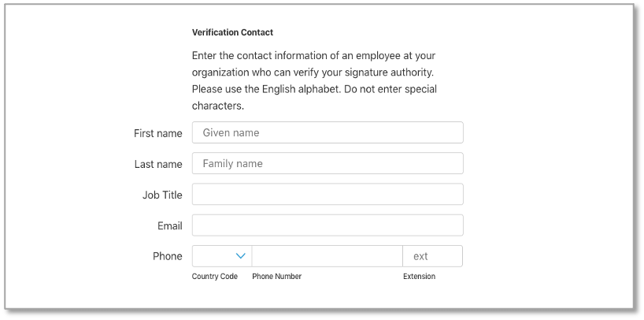Image resolution: width=644 pixels, height=320 pixels.
Task: Click the Verification Contact heading
Action: click(232, 33)
